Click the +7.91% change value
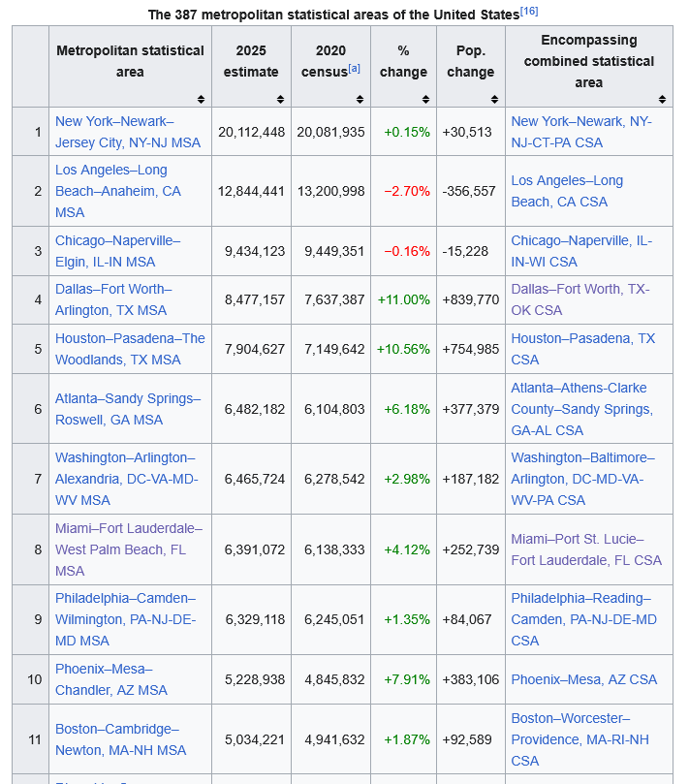The height and width of the screenshot is (784, 689). 407,679
